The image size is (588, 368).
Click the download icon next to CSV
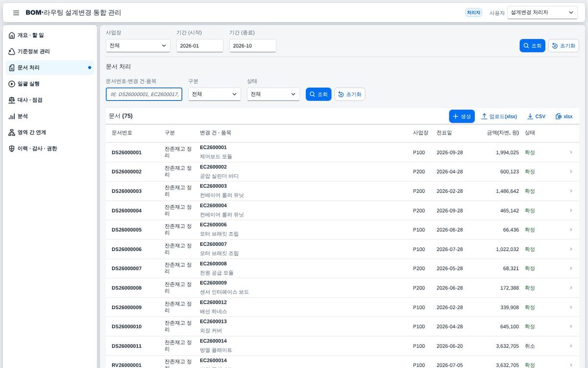tap(530, 116)
